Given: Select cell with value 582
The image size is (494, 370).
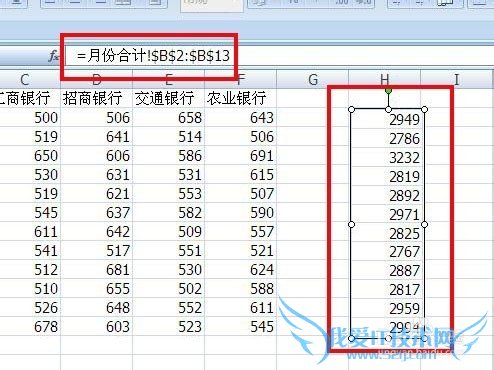Looking at the screenshot, I should 169,212.
